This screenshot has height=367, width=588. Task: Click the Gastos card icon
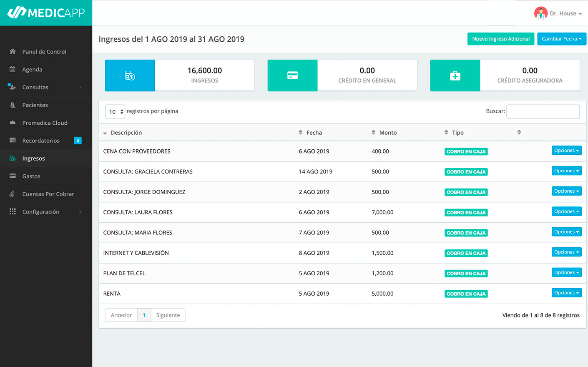click(13, 176)
